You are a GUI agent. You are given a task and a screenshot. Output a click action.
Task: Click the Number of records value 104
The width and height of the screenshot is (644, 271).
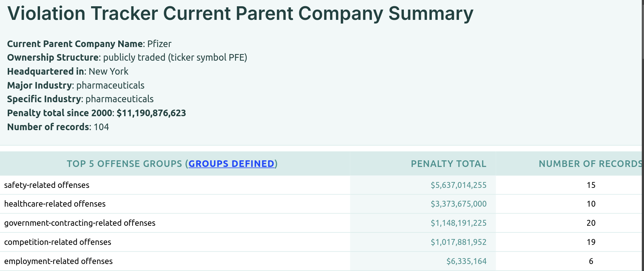click(101, 127)
